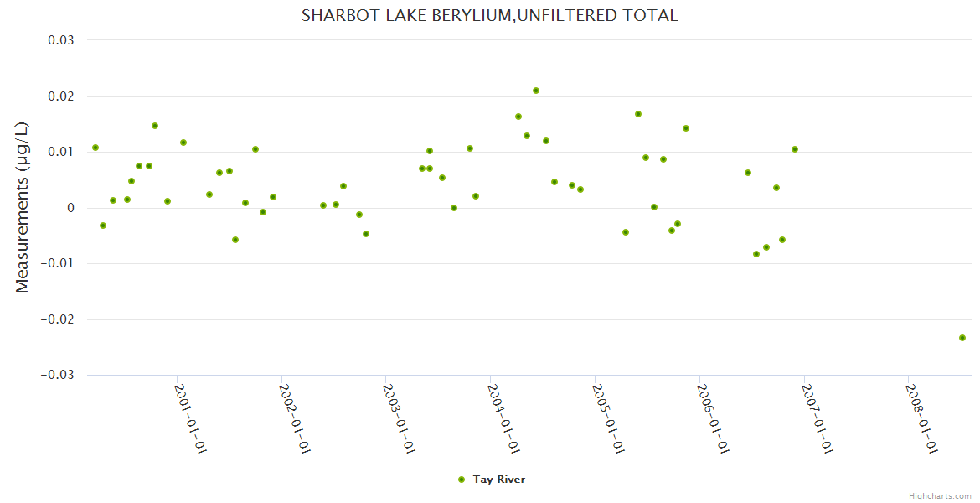
Task: Toggle the Tay River series legend label
Action: click(498, 480)
